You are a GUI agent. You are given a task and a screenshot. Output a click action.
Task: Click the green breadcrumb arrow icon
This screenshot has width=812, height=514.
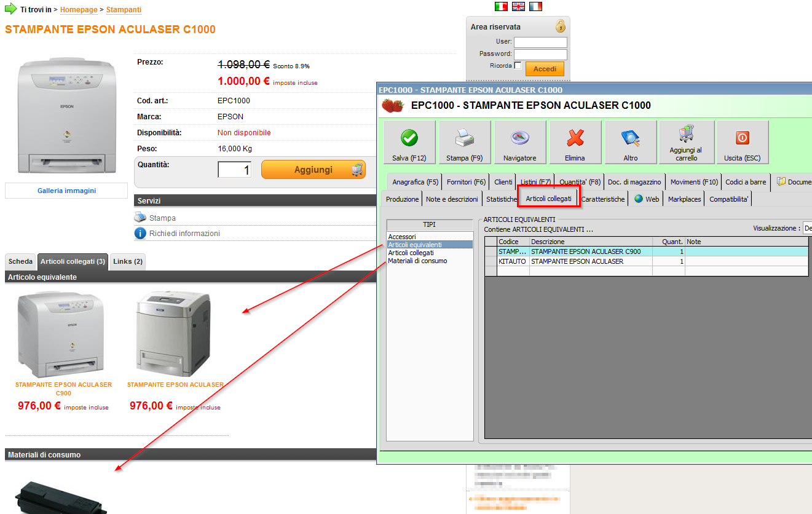11,9
